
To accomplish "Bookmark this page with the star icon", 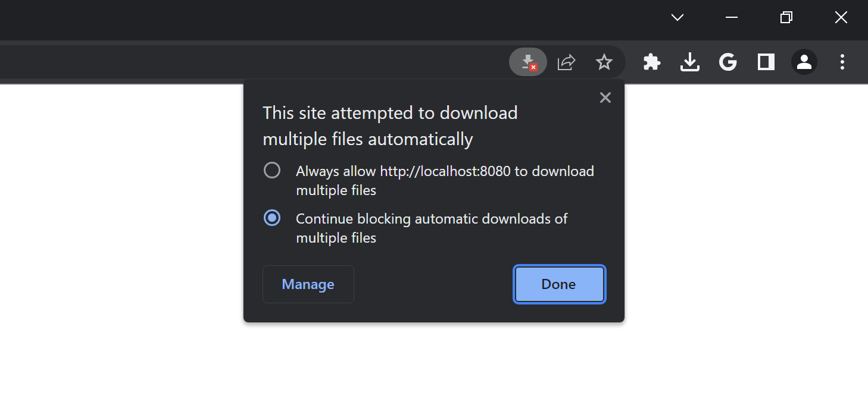I will [604, 62].
